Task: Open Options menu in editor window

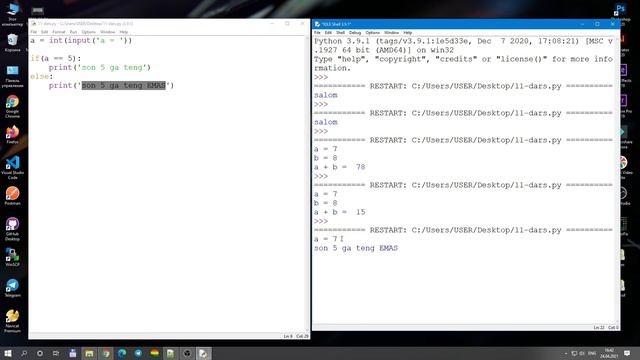Action: pos(88,32)
